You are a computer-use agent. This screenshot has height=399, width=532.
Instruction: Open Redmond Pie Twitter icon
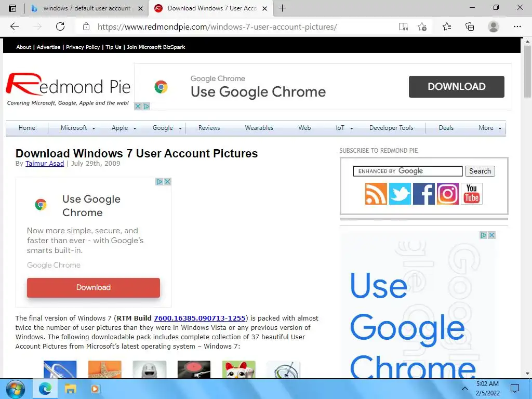tap(400, 194)
